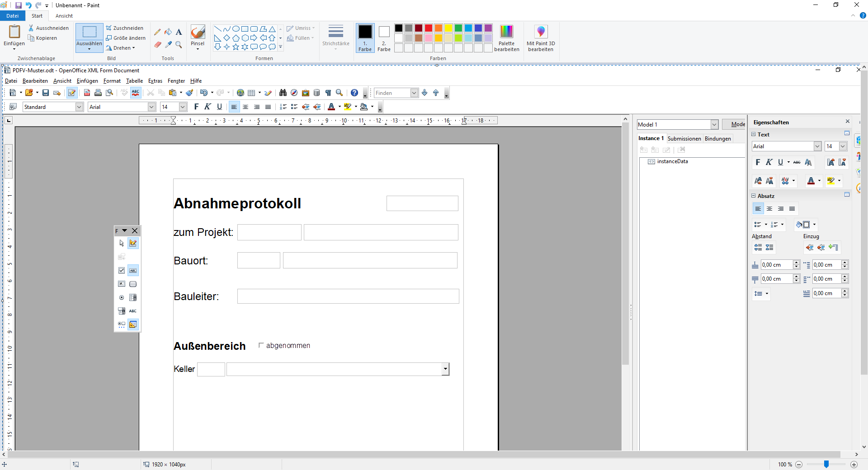The height and width of the screenshot is (470, 868).
Task: Adjust the Paint zoom slider
Action: click(826, 464)
